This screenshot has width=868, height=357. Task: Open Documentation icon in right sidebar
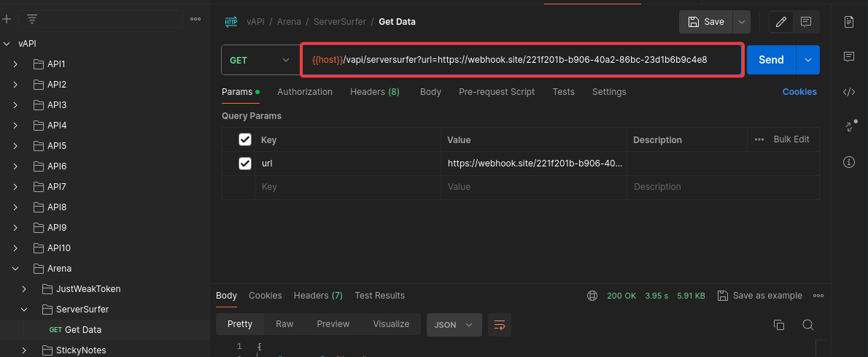coord(848,22)
